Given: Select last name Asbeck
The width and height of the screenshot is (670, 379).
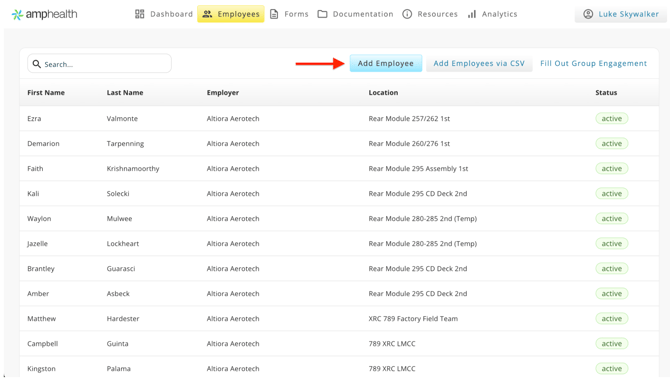Looking at the screenshot, I should click(x=118, y=294).
